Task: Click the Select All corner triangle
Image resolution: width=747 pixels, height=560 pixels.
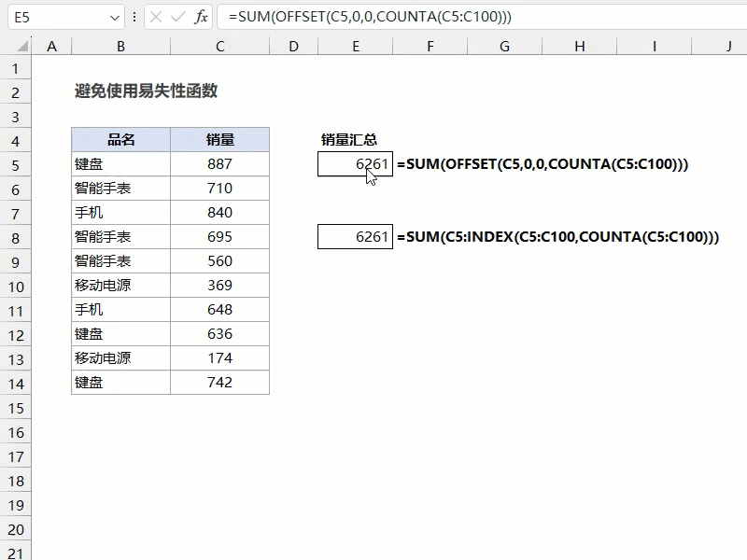Action: [16, 47]
